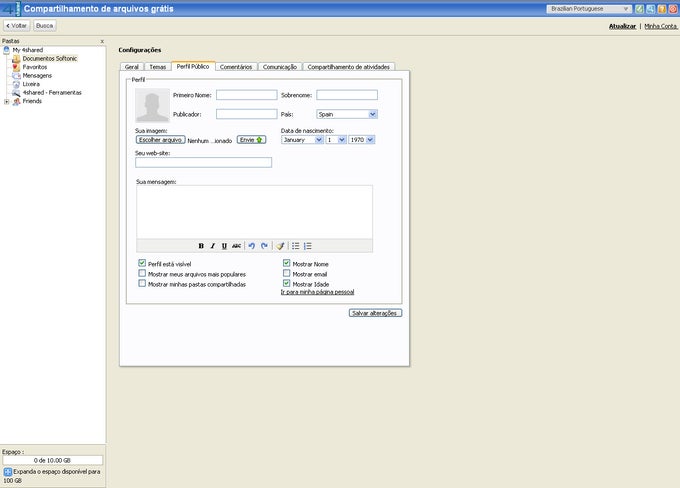
Task: Switch to the Geral tab
Action: [x=131, y=67]
